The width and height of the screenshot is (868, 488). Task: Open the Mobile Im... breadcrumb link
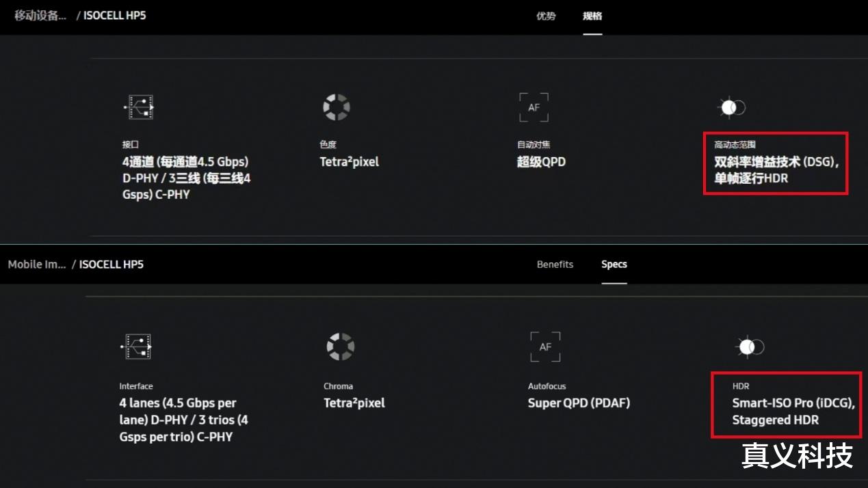pos(37,265)
